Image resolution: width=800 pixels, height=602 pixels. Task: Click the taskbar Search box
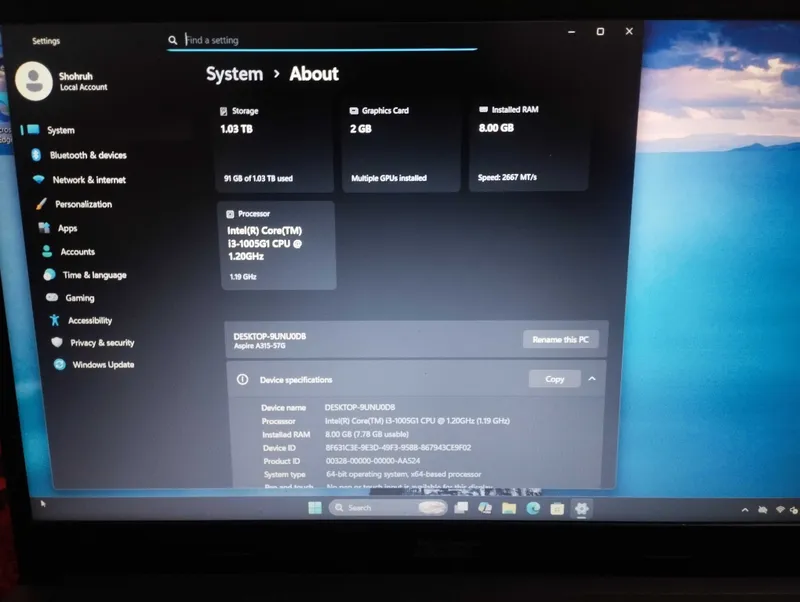coord(388,508)
